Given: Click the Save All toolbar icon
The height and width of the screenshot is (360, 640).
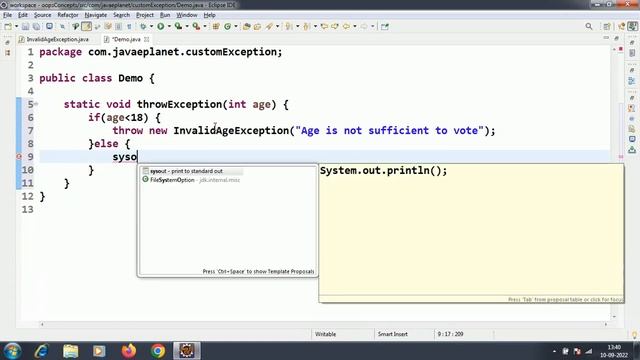Looking at the screenshot, I should [36, 27].
